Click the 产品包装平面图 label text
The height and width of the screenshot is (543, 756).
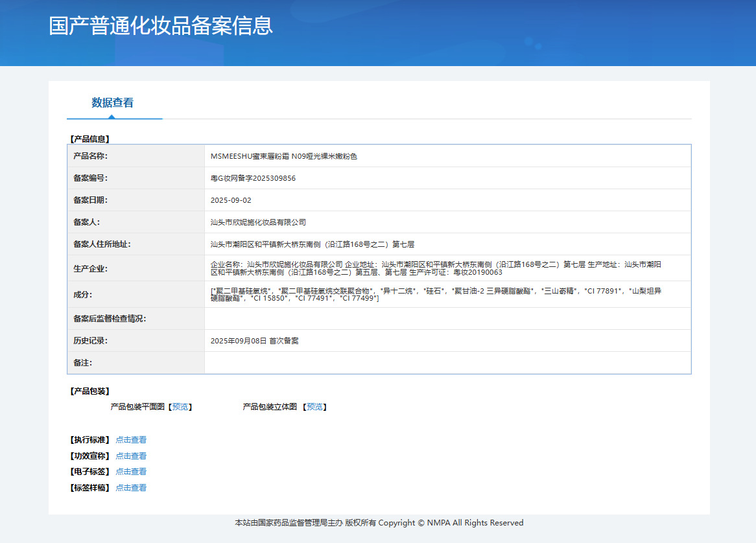pos(137,407)
